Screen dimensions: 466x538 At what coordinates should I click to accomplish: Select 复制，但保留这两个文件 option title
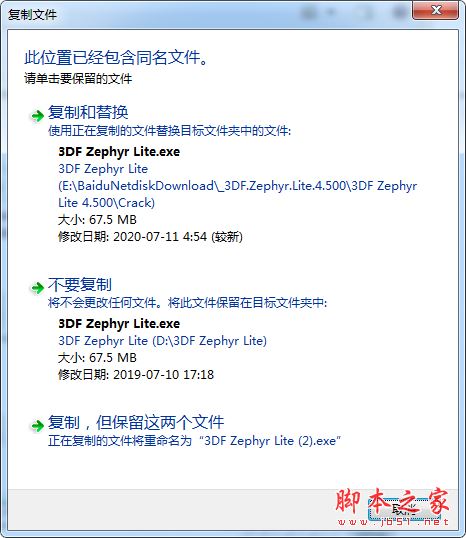pyautogui.click(x=136, y=422)
